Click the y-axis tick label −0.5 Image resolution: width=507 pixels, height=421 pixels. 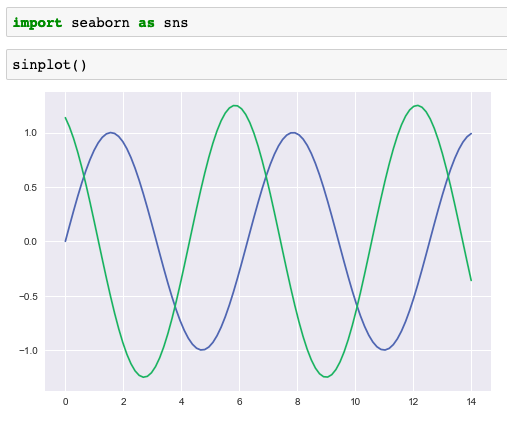click(28, 296)
